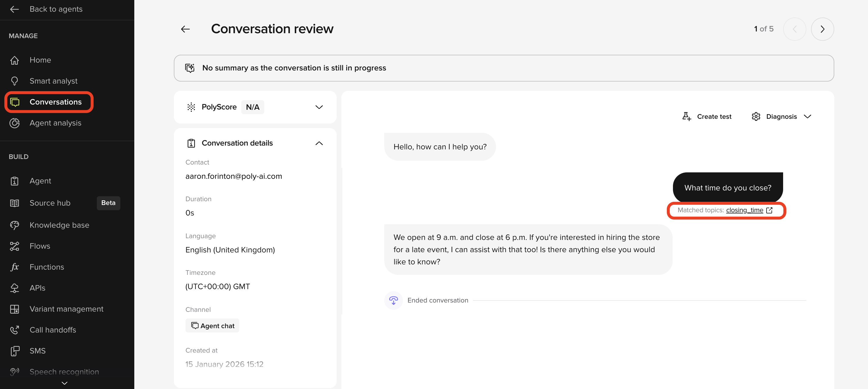
Task: Click the back arrow beside Conversation review
Action: pyautogui.click(x=185, y=29)
